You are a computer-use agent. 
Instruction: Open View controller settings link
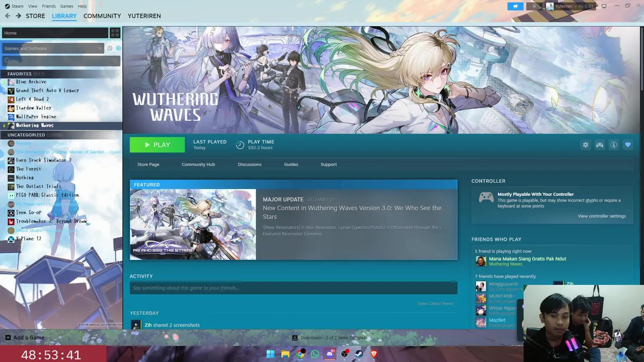pos(602,216)
